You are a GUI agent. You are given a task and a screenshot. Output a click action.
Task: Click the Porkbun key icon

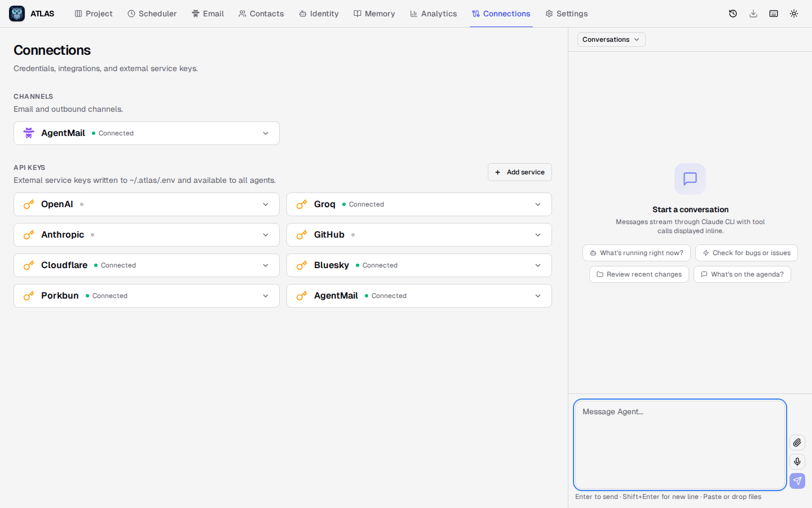29,296
